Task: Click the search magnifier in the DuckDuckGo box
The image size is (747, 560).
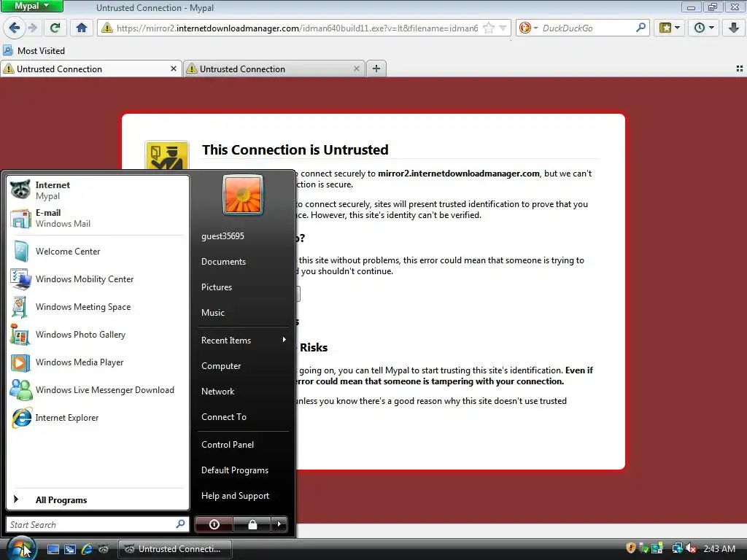Action: 640,28
